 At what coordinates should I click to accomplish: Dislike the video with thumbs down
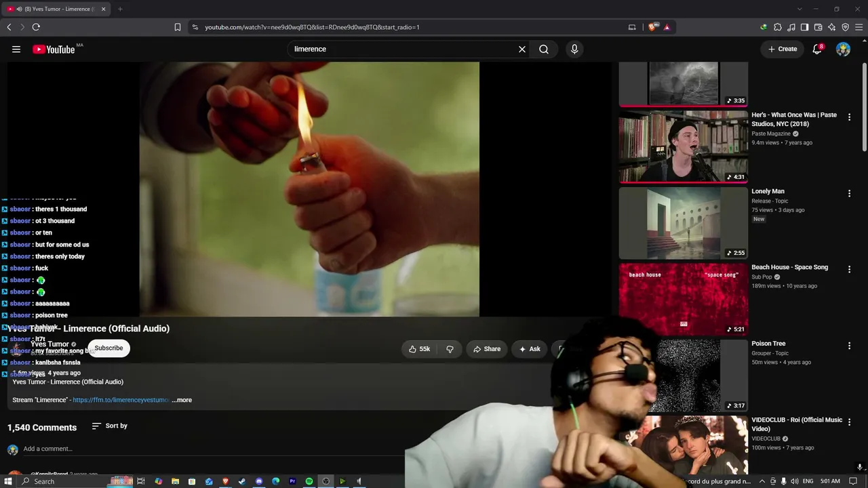pos(450,349)
